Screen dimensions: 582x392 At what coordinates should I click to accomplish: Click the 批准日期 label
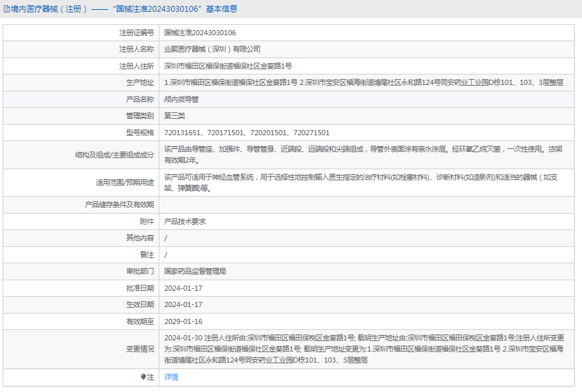click(x=140, y=288)
